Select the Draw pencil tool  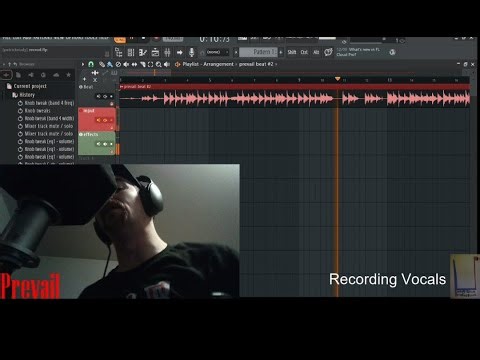click(x=102, y=64)
